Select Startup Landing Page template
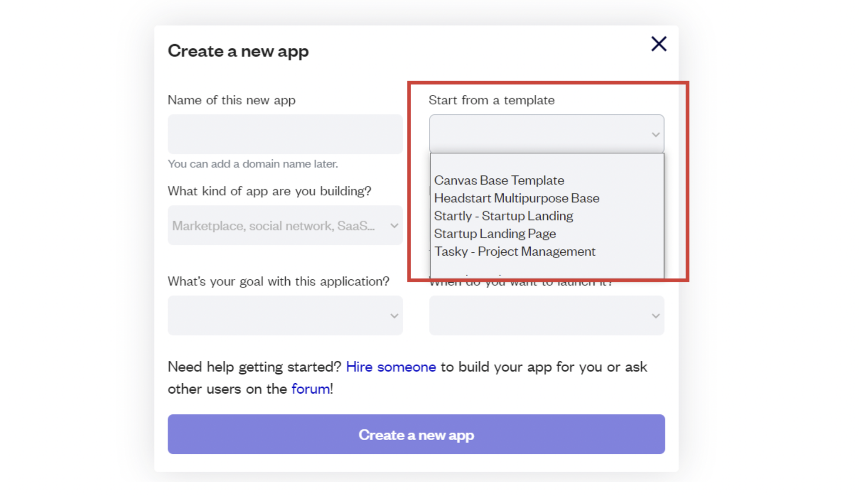 pyautogui.click(x=495, y=234)
